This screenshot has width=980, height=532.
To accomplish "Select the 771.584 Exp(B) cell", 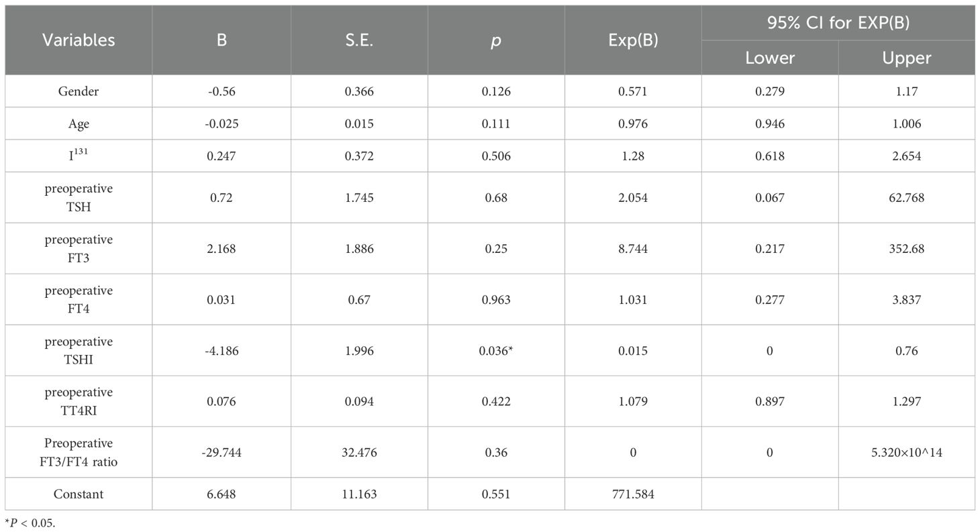I will click(633, 494).
